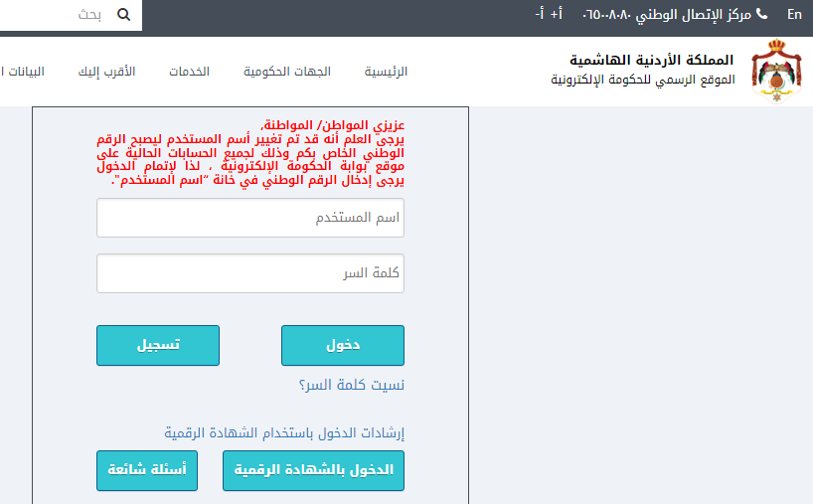Click the magnifier search icon

123,15
